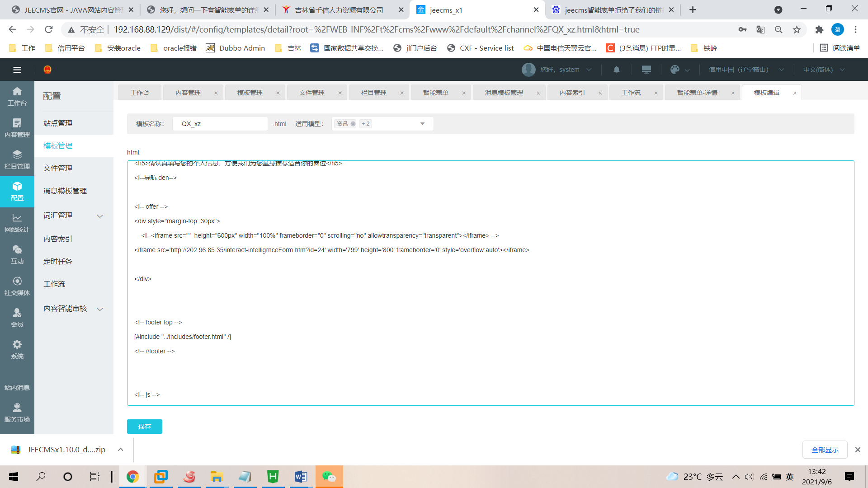The image size is (868, 488).
Task: Click 全部显示 in the downloads bar
Action: (825, 450)
